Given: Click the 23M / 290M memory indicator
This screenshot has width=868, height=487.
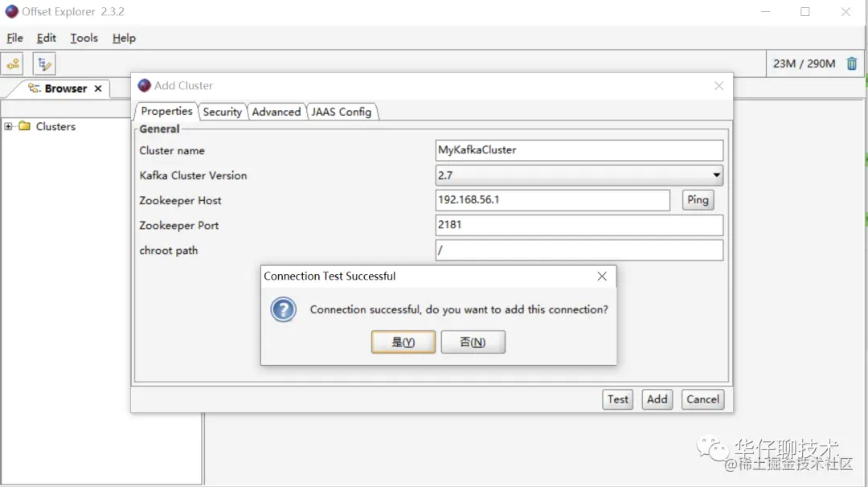Looking at the screenshot, I should (804, 63).
